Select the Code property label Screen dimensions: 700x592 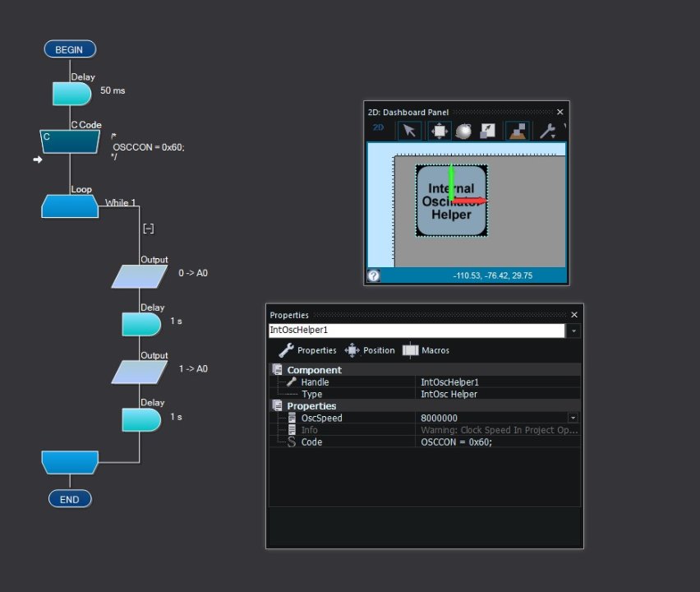click(311, 442)
